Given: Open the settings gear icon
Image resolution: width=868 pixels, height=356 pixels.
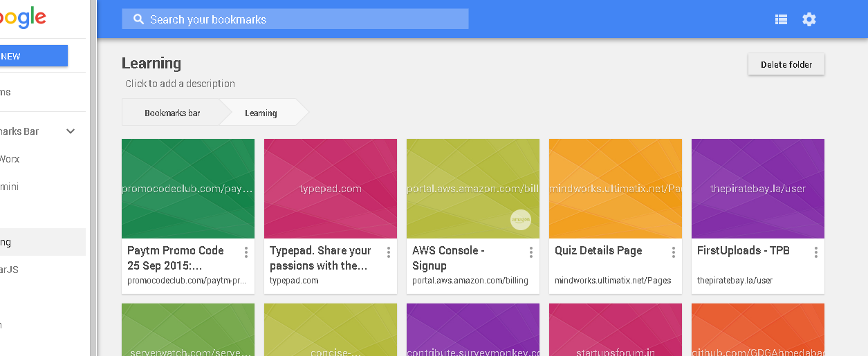Looking at the screenshot, I should [x=809, y=19].
